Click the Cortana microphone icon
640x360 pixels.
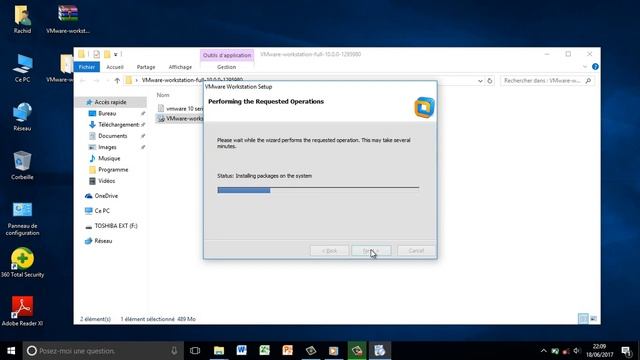pyautogui.click(x=174, y=351)
